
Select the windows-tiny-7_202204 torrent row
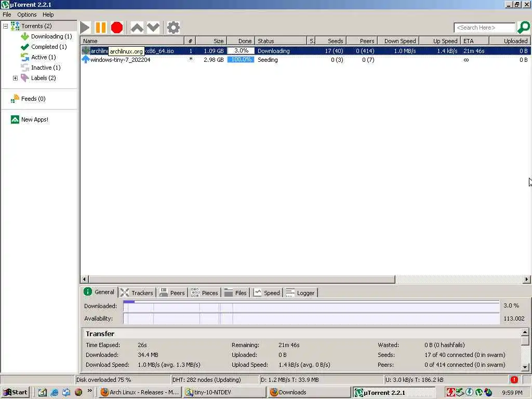(305, 60)
